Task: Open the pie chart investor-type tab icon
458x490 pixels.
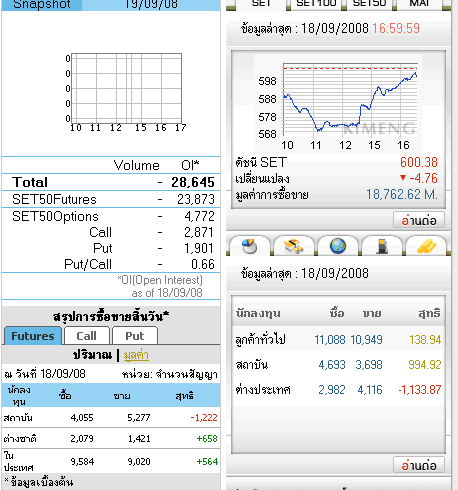Action: (x=250, y=246)
